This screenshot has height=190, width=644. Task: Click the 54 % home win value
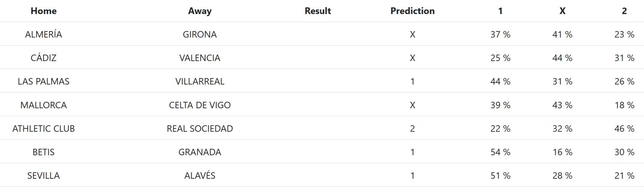click(x=500, y=152)
